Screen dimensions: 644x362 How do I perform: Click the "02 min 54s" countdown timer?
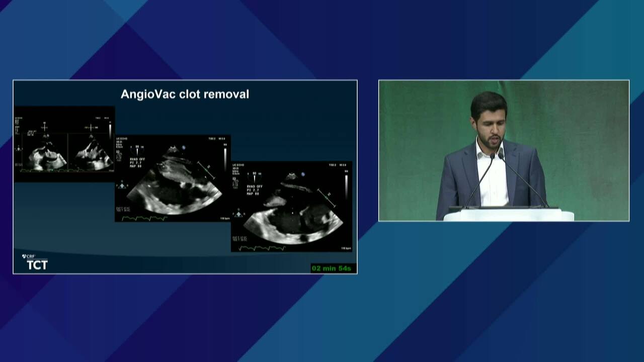tap(333, 268)
